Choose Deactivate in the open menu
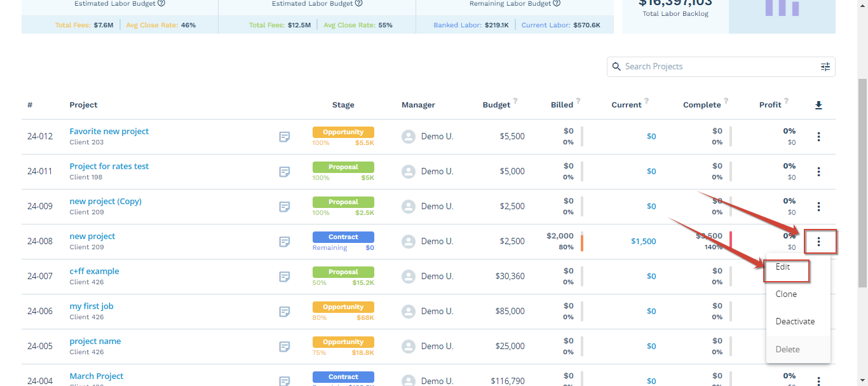Image resolution: width=868 pixels, height=386 pixels. point(795,321)
